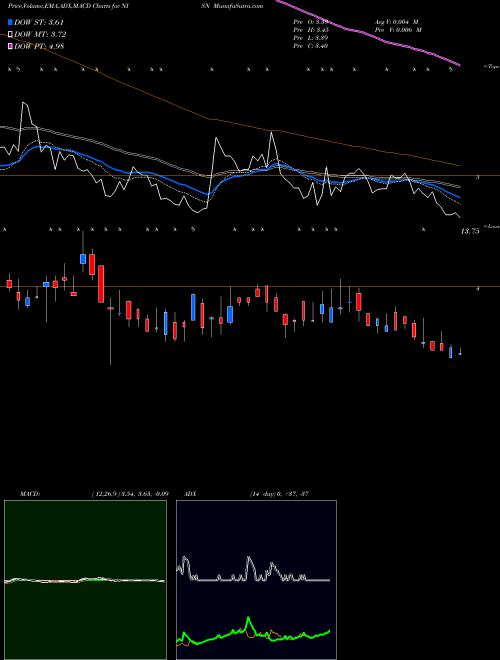Click the ADX indicator panel chart

point(256,580)
